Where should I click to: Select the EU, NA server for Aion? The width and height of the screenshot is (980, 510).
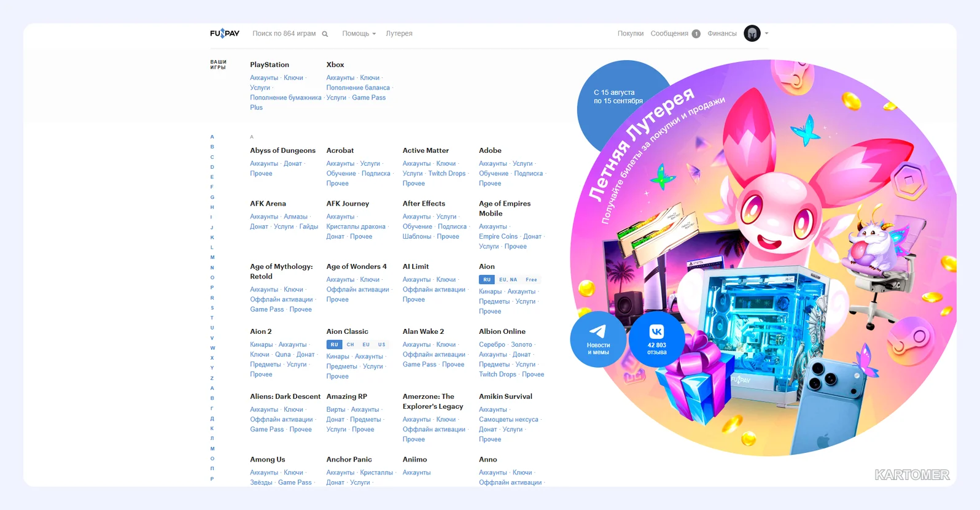click(x=508, y=280)
